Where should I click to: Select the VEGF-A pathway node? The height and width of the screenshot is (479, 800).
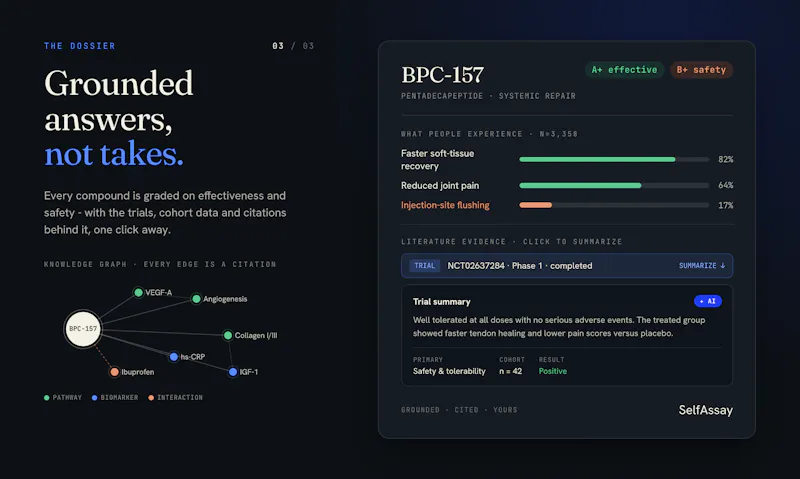138,292
